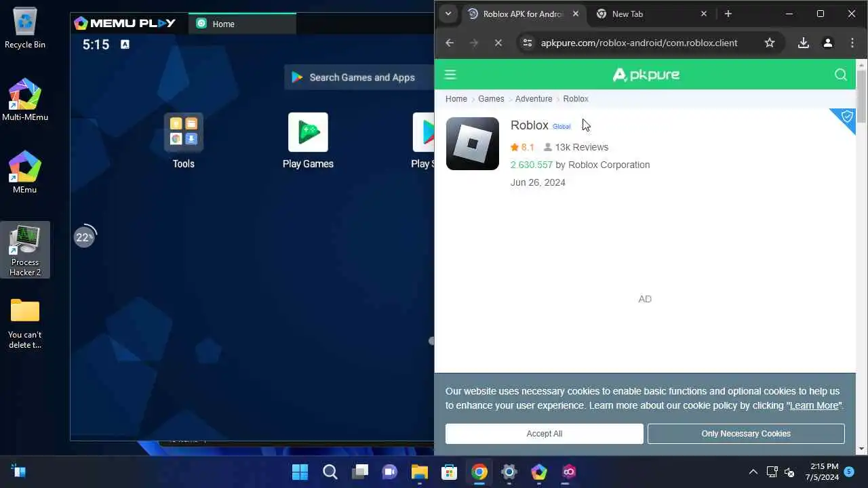
Task: Open Chrome downloads
Action: click(804, 43)
